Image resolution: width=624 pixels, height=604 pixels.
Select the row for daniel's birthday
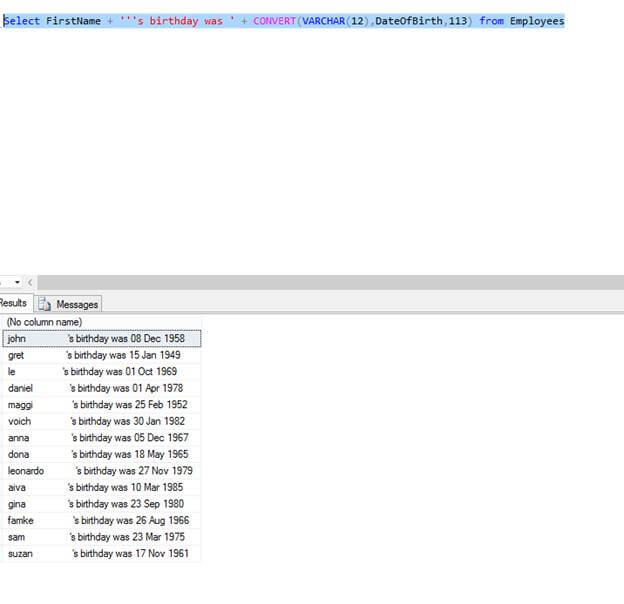click(x=102, y=388)
